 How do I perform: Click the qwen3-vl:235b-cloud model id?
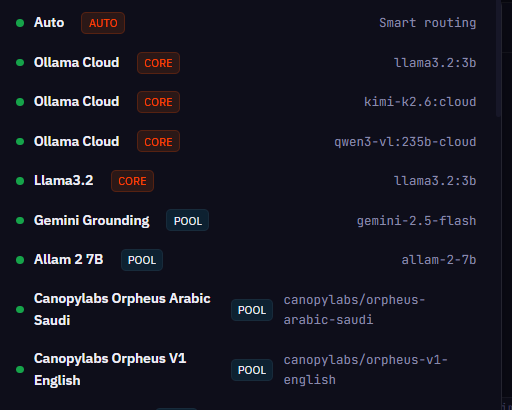tap(405, 142)
